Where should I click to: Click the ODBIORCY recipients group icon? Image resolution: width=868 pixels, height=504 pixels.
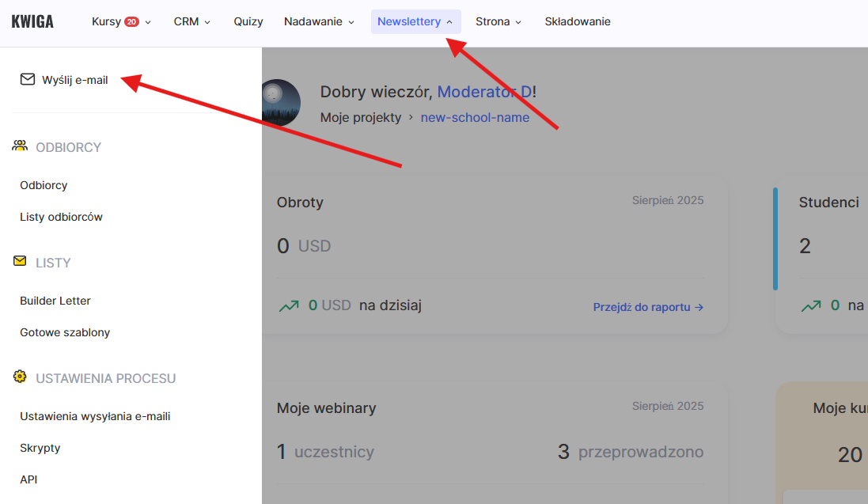(x=19, y=146)
